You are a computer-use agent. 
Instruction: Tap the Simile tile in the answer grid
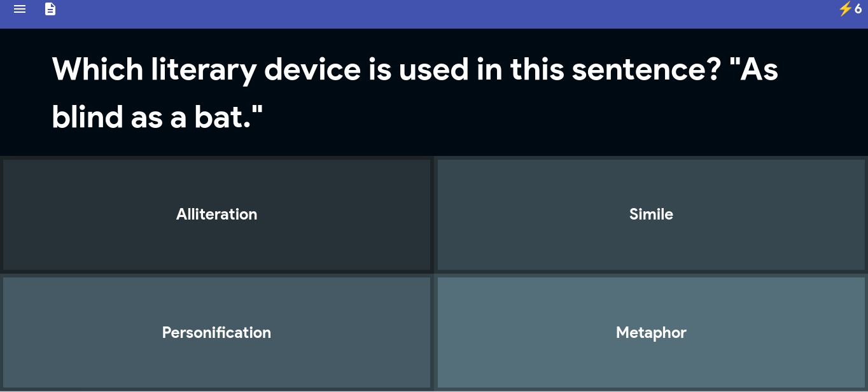point(651,214)
